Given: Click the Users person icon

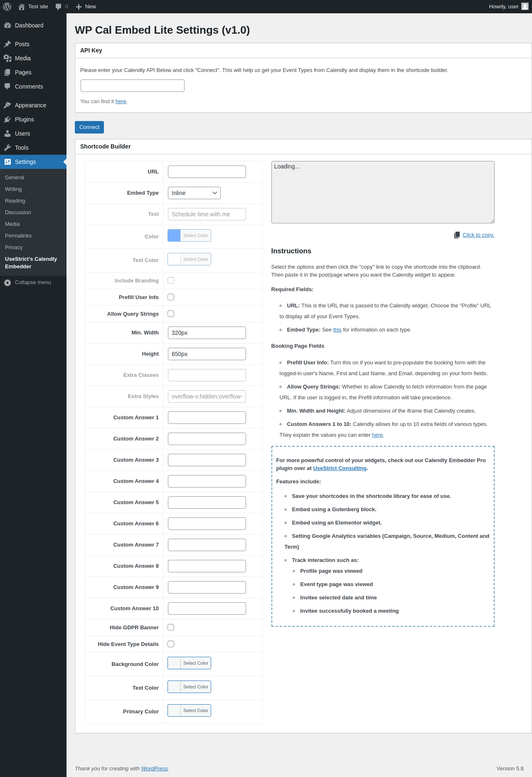Looking at the screenshot, I should (x=7, y=134).
